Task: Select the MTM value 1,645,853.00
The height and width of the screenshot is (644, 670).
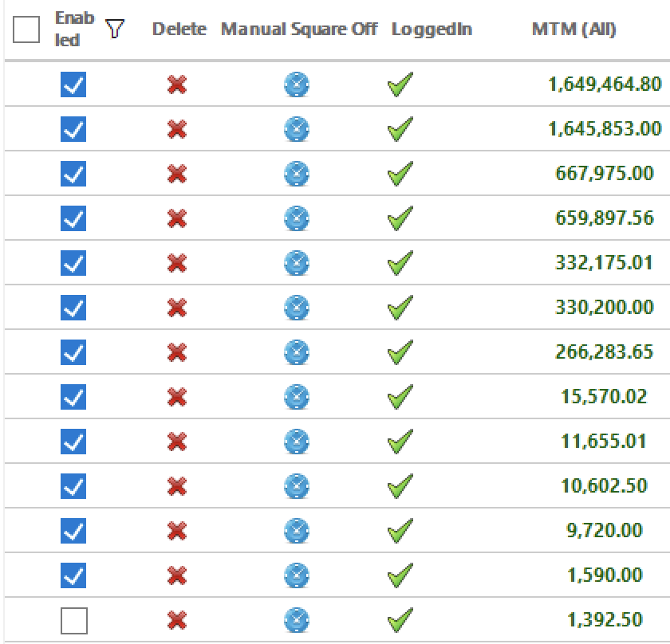Action: pos(605,128)
